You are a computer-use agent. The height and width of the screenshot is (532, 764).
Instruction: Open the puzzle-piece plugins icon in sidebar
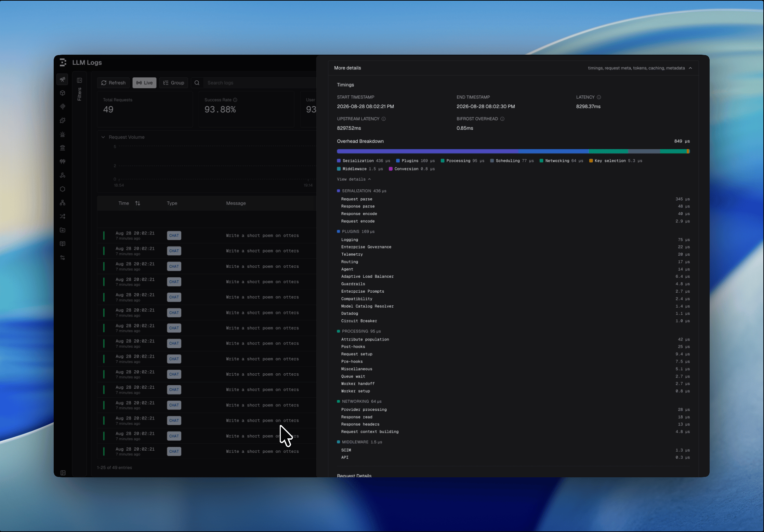[x=63, y=120]
